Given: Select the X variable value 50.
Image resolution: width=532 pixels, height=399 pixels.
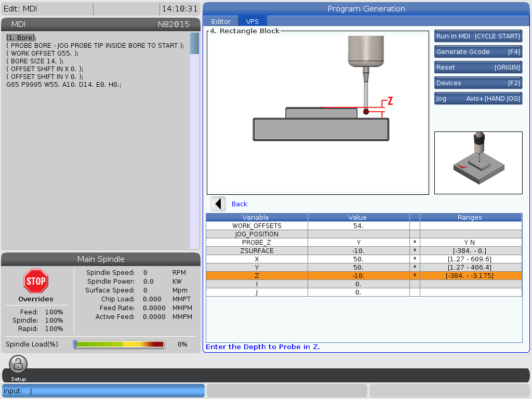Looking at the screenshot, I should (x=358, y=259).
